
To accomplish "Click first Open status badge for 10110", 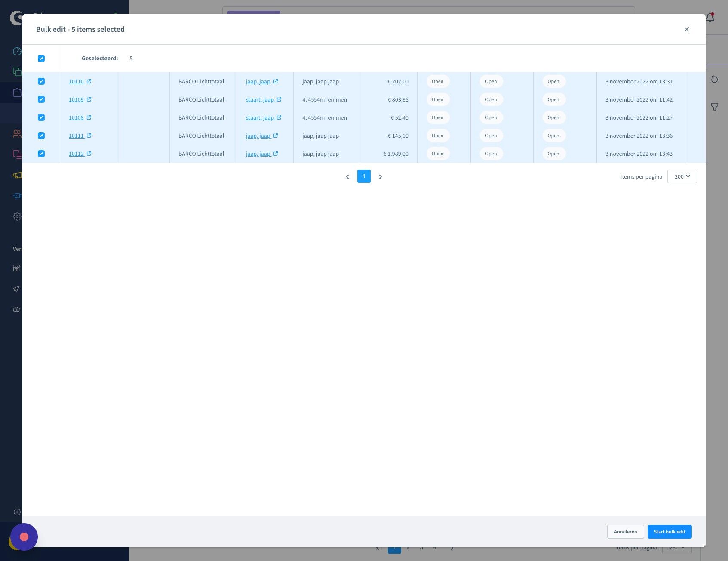I will coord(438,81).
